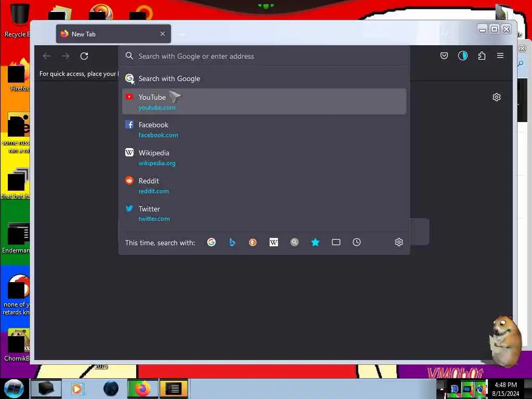The image size is (532, 399).
Task: Click the search magnifier in address bar
Action: point(129,56)
